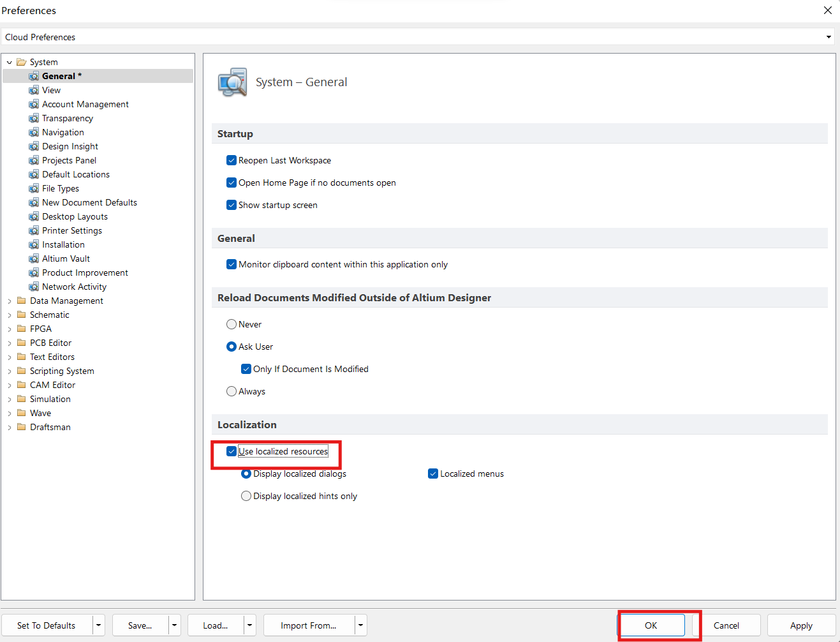Collapse the System tree node
840x642 pixels.
tap(10, 63)
